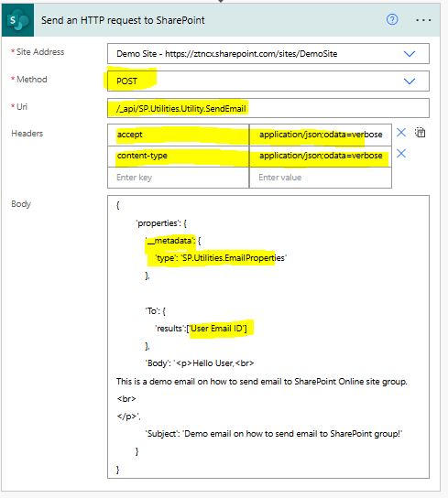
Task: Click the SharePoint connector icon
Action: pyautogui.click(x=17, y=20)
